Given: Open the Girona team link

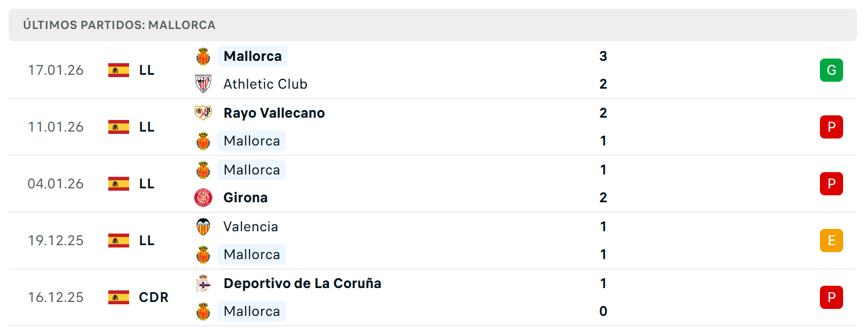Looking at the screenshot, I should click(246, 198).
